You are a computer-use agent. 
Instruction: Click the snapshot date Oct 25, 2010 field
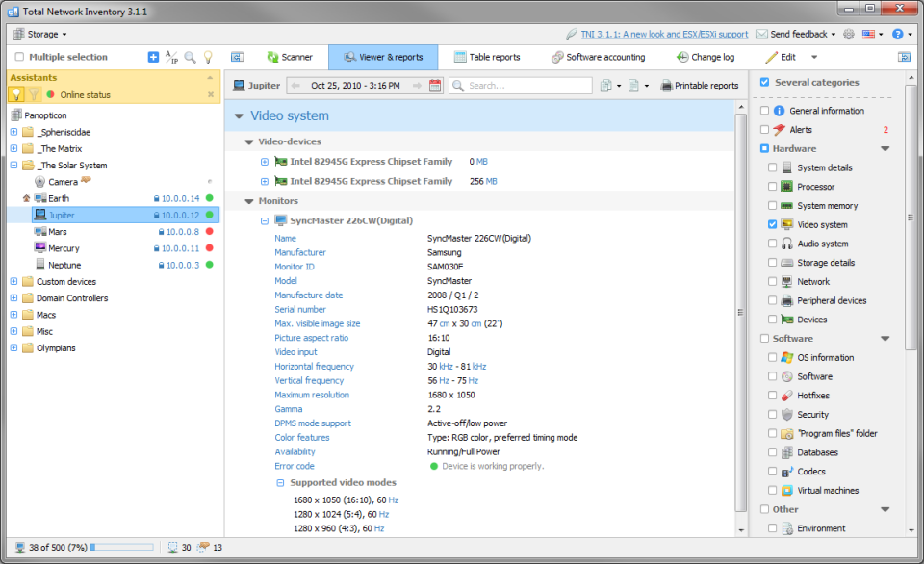click(355, 86)
